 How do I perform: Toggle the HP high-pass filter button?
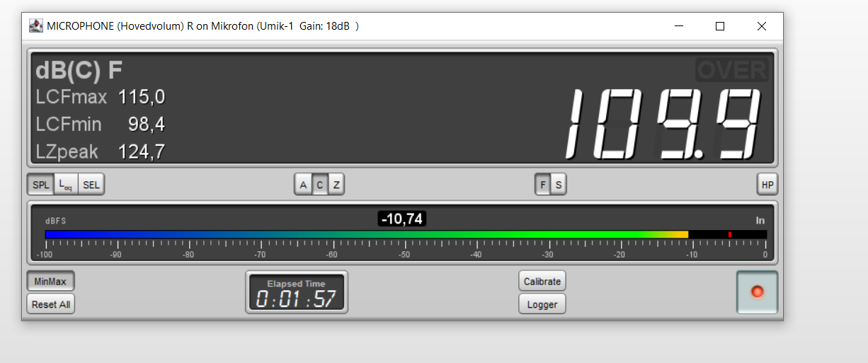pyautogui.click(x=767, y=185)
